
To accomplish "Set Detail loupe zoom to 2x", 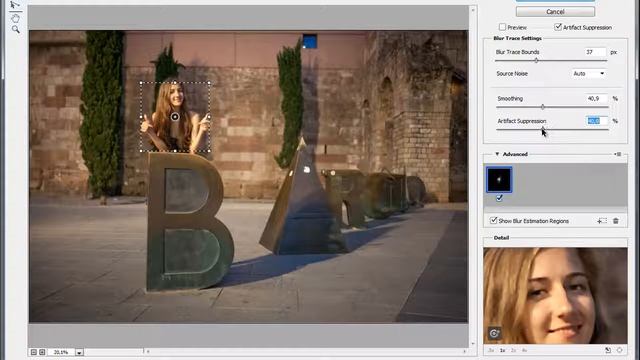I will pyautogui.click(x=513, y=350).
